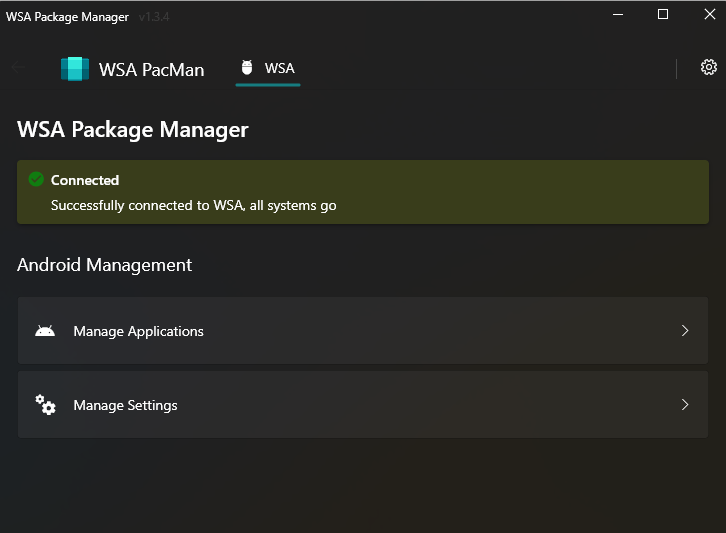
Task: Open the Manage Settings label
Action: tap(125, 405)
